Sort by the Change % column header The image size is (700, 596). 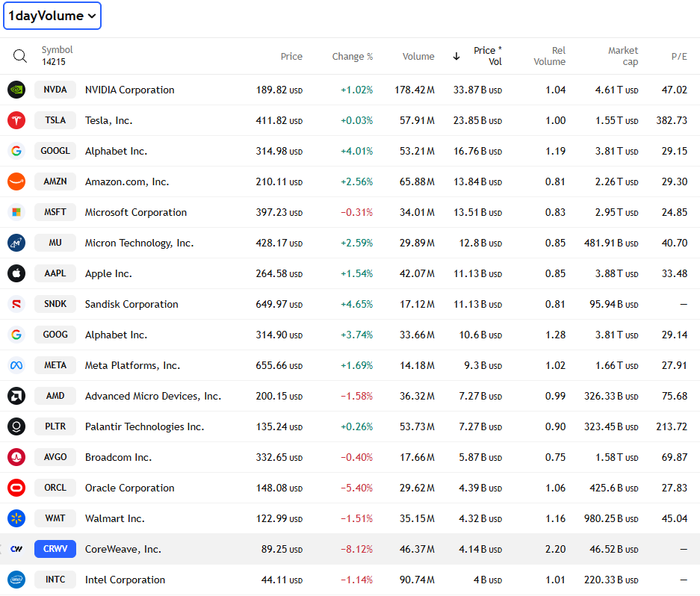point(352,56)
